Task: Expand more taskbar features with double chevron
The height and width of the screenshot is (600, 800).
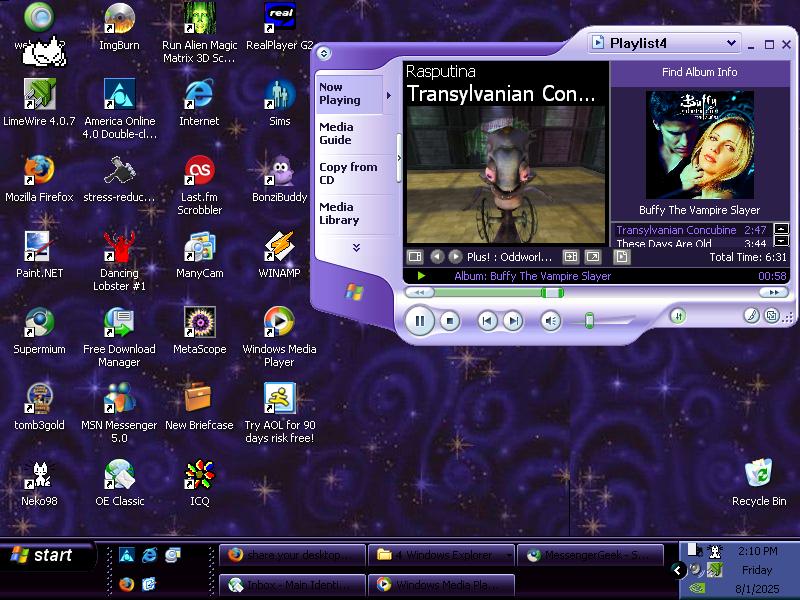Action: click(356, 247)
